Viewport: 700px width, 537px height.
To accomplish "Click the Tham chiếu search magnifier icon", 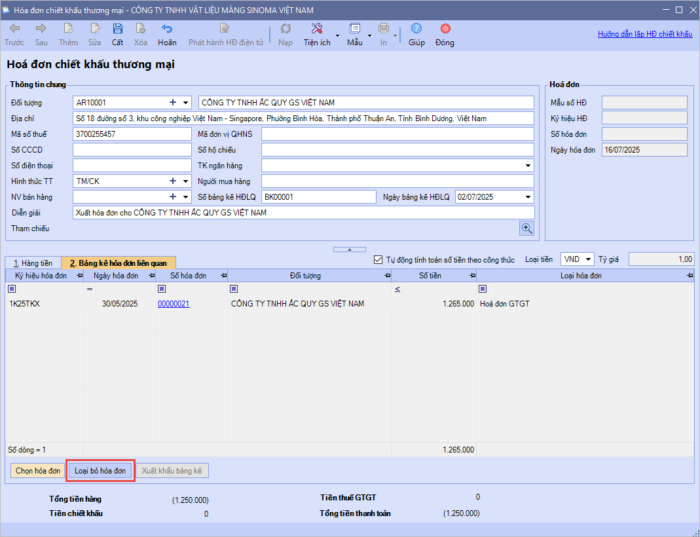I will click(526, 228).
